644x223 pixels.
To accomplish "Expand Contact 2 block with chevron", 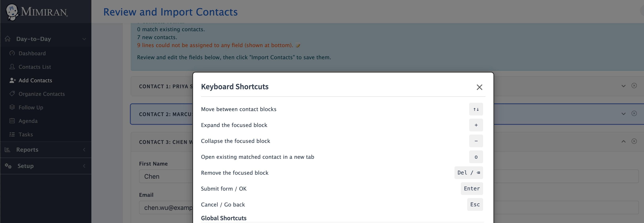I will coord(624,114).
